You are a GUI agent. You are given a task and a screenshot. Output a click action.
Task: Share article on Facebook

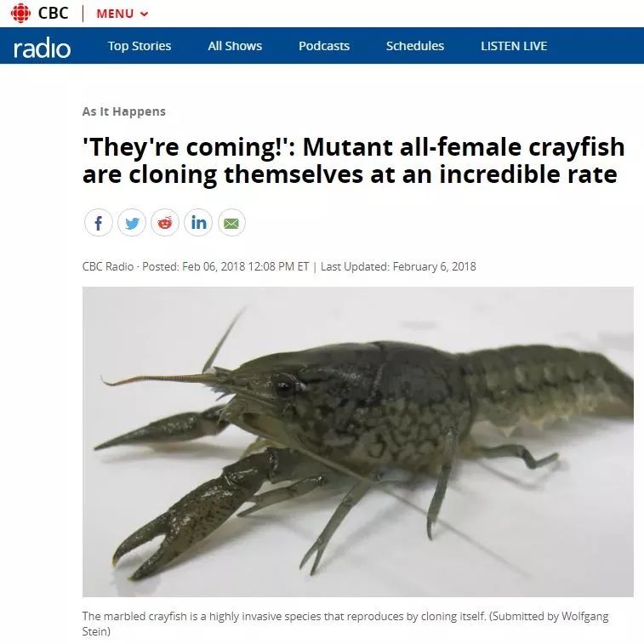click(x=98, y=223)
